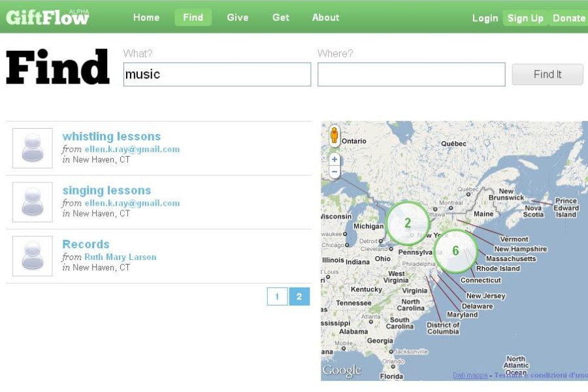588x392 pixels.
Task: Open the whistling lessons listing
Action: [x=111, y=137]
